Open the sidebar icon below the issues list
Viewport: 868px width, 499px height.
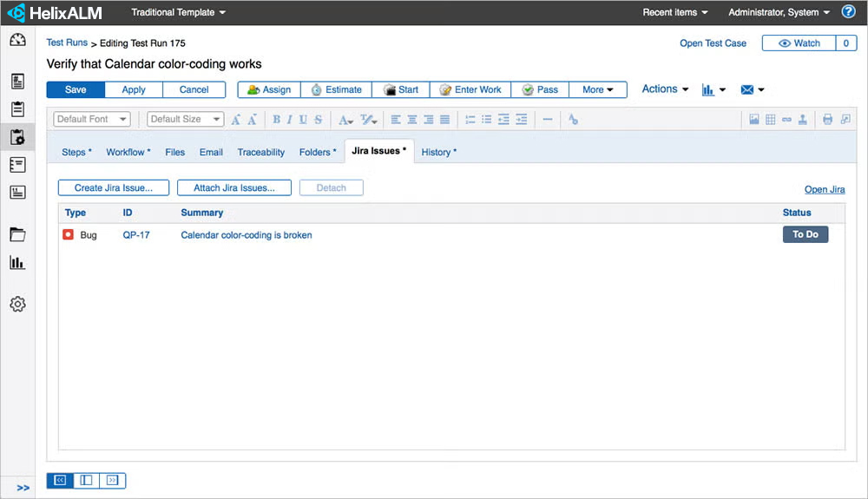[x=17, y=192]
